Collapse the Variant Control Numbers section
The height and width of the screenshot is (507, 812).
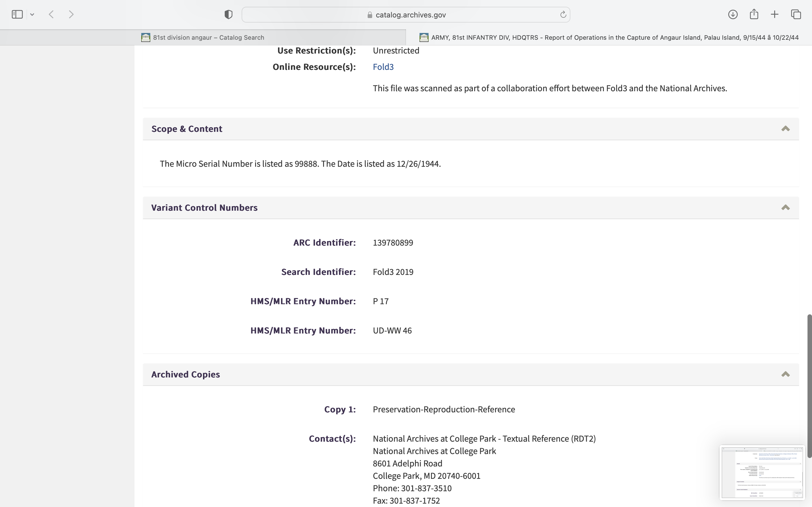(785, 208)
